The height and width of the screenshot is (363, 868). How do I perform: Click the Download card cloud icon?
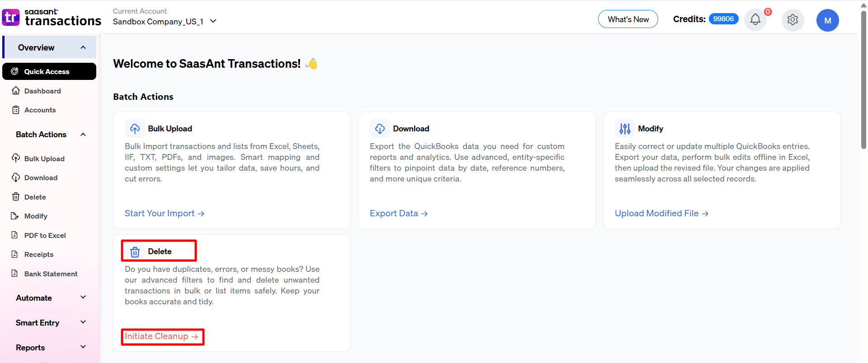[380, 129]
